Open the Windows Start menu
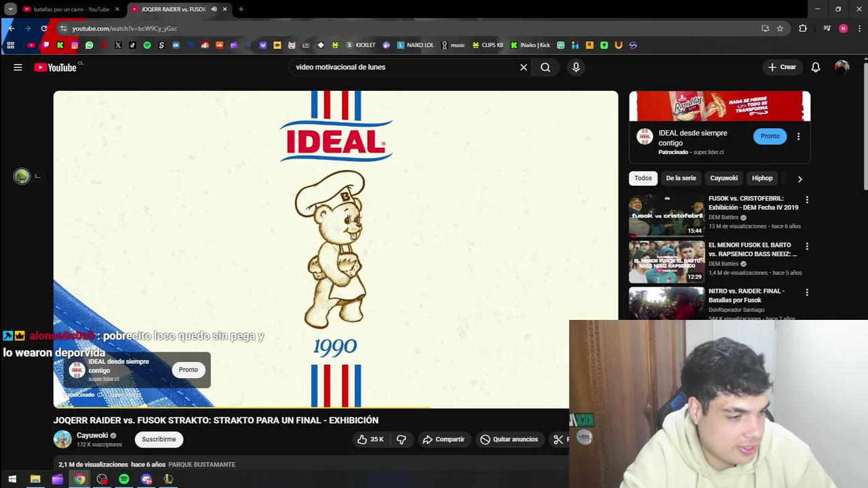 [12, 479]
